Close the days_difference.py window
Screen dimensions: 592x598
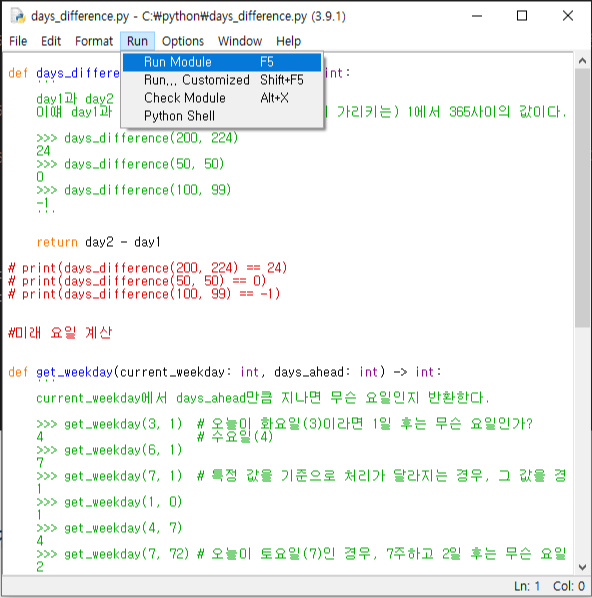[568, 16]
